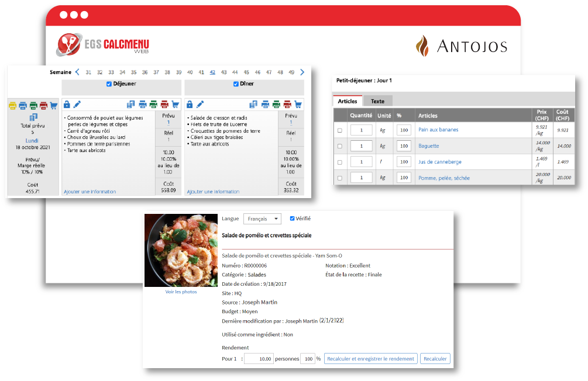The width and height of the screenshot is (588, 381).
Task: Click the red print icon in the day column
Action: point(43,106)
